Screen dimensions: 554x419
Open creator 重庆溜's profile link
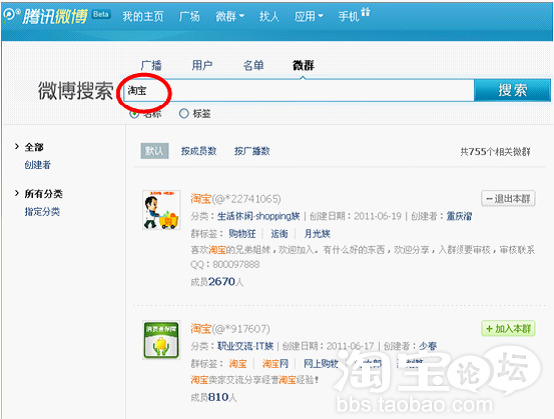pos(459,216)
